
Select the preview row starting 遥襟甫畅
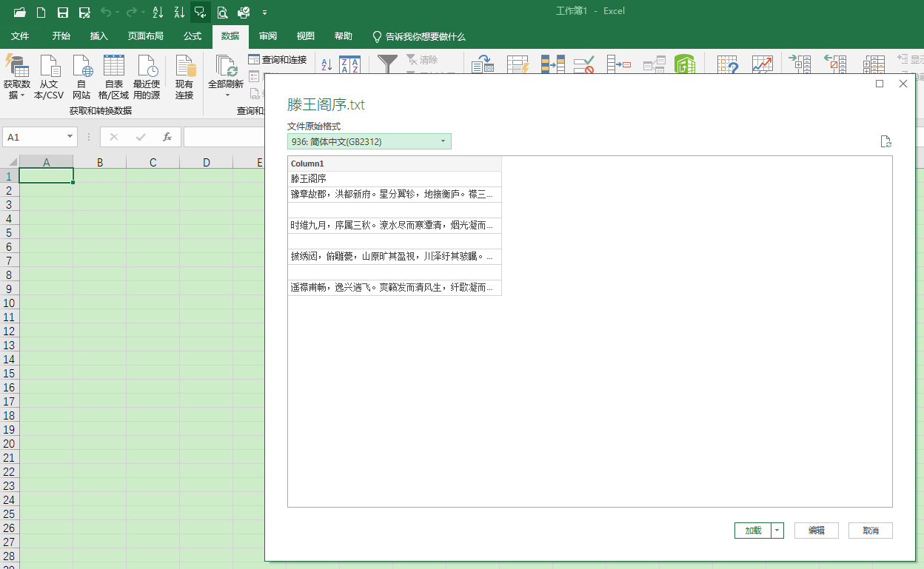(x=395, y=287)
